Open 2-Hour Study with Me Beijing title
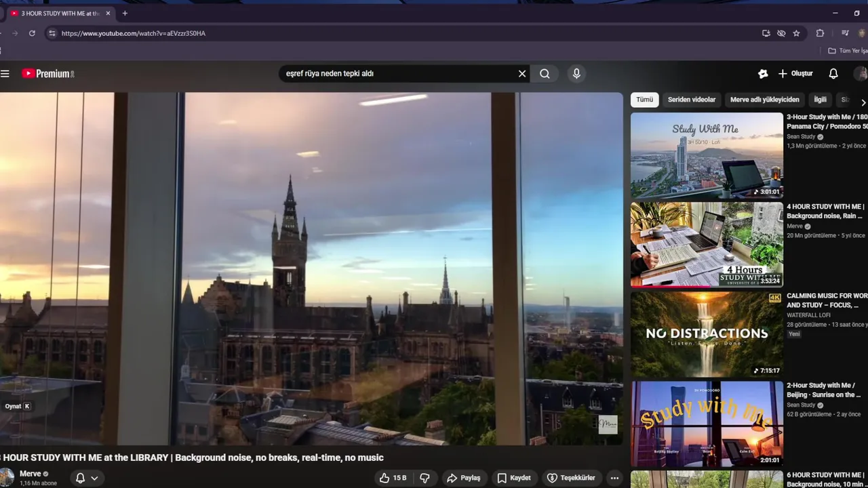The image size is (868, 488). (x=825, y=390)
